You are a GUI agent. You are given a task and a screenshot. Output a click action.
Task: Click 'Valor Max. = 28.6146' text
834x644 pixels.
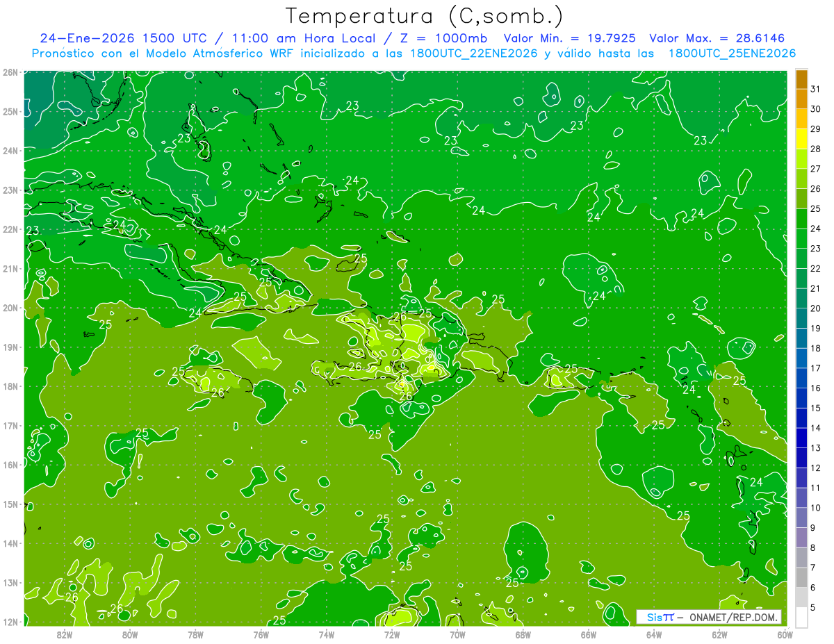click(717, 38)
